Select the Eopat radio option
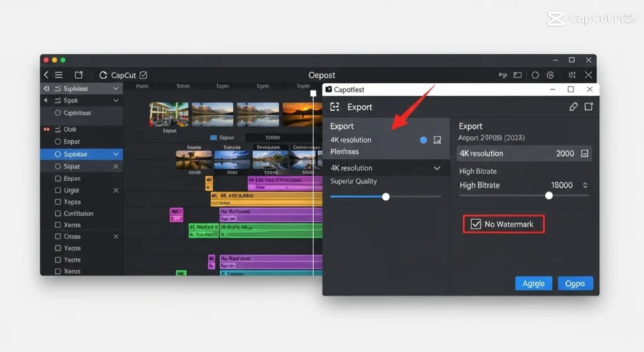Screen dimensions: 644x352 point(57,142)
